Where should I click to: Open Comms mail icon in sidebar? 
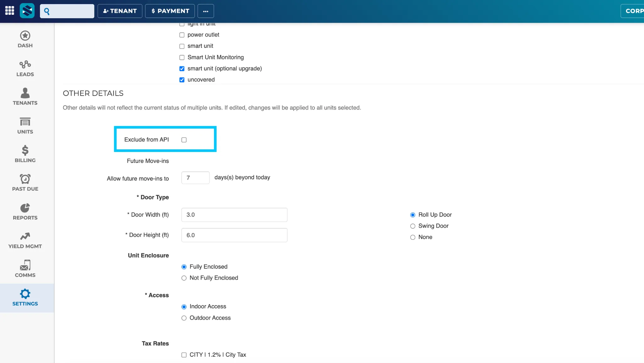click(x=25, y=265)
